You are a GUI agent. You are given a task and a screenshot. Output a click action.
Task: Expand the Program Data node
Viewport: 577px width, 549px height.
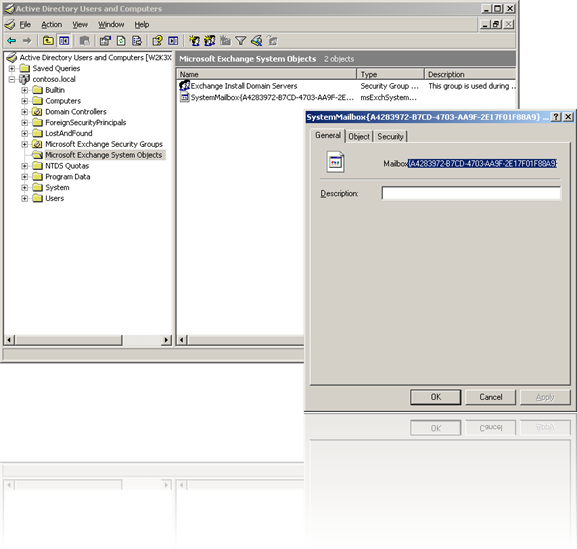[x=25, y=177]
